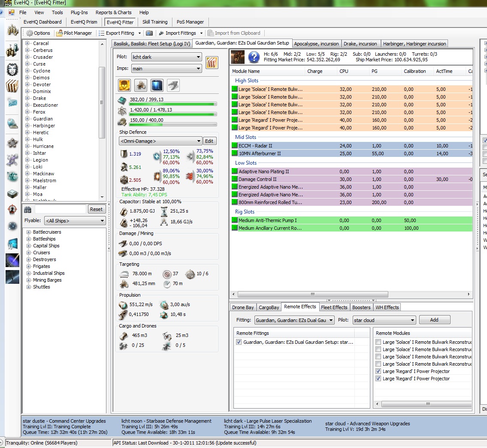
Task: Click the blue wormhole image sidebar icon
Action: pyautogui.click(x=12, y=260)
